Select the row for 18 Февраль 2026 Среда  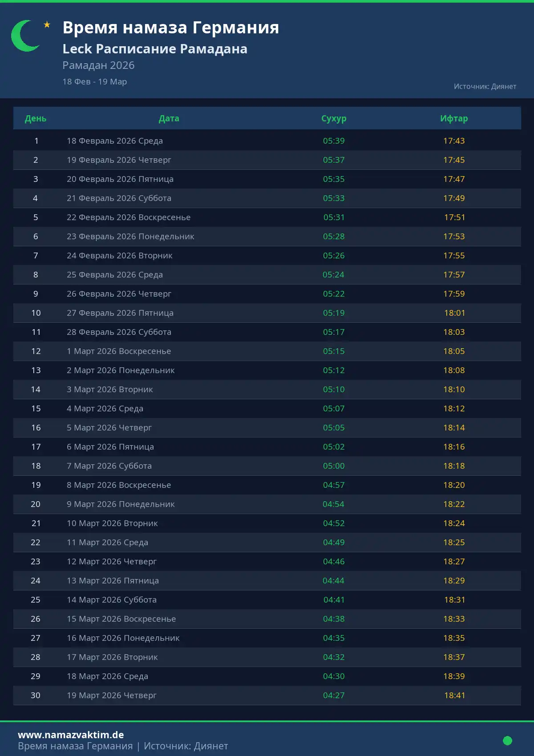click(115, 141)
